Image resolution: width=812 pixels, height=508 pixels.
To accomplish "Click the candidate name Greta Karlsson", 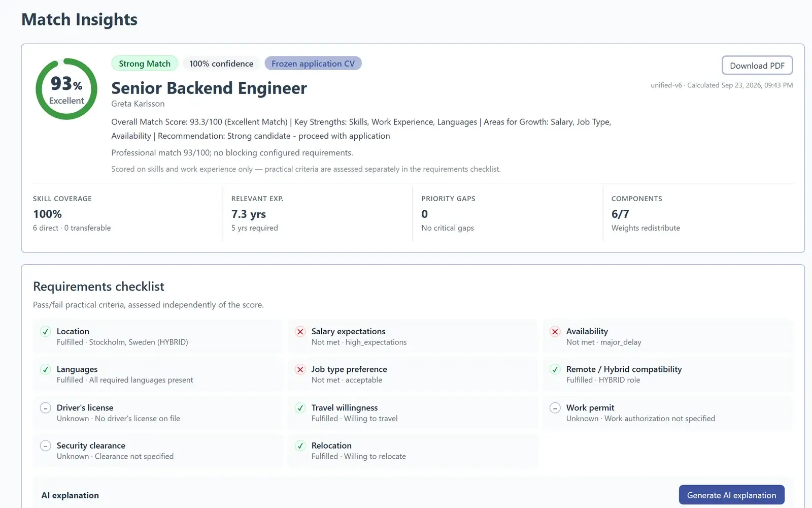I will coord(138,104).
